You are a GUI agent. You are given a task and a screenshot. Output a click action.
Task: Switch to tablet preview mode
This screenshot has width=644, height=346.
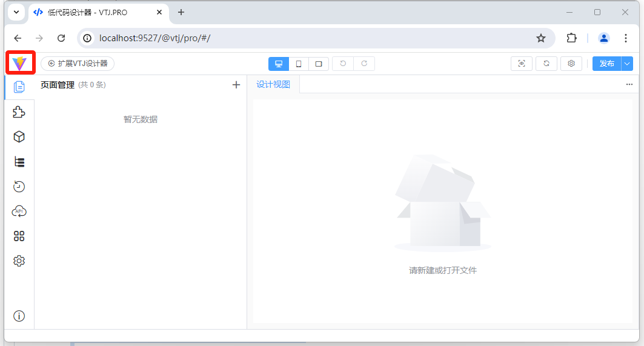[319, 64]
